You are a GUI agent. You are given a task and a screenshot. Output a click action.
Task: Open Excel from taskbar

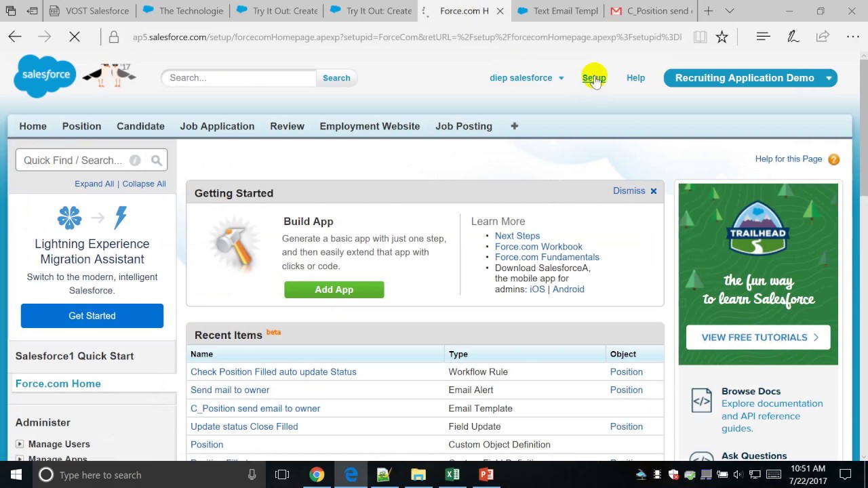coord(452,474)
